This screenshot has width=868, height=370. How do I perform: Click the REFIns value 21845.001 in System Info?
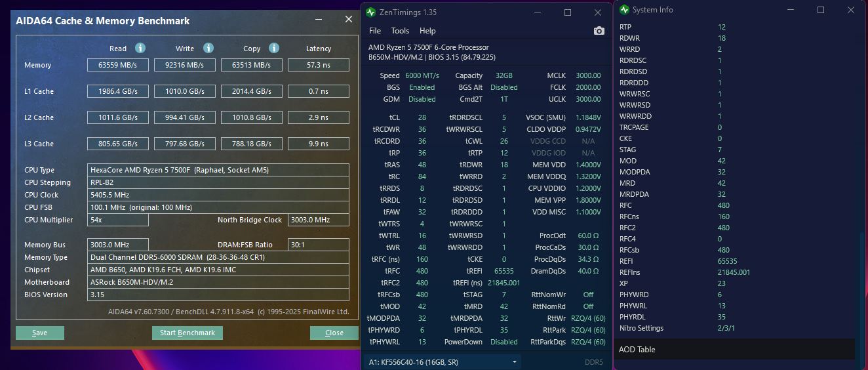(734, 272)
